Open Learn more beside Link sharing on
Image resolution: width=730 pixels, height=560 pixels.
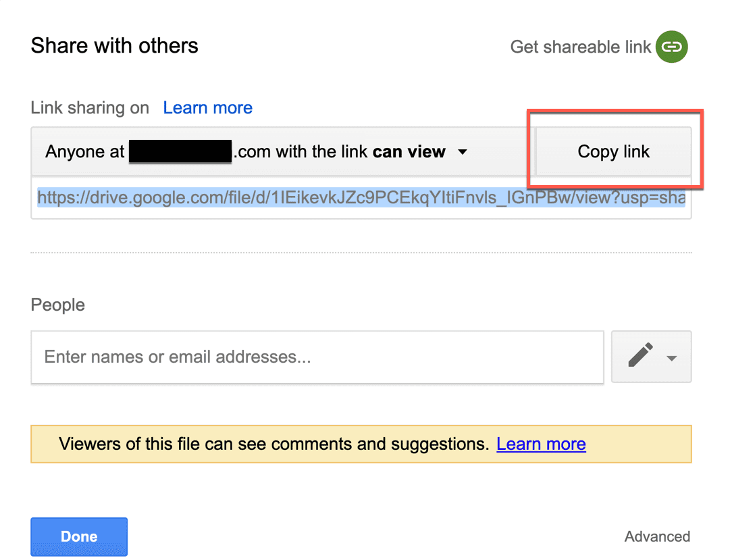click(x=207, y=108)
